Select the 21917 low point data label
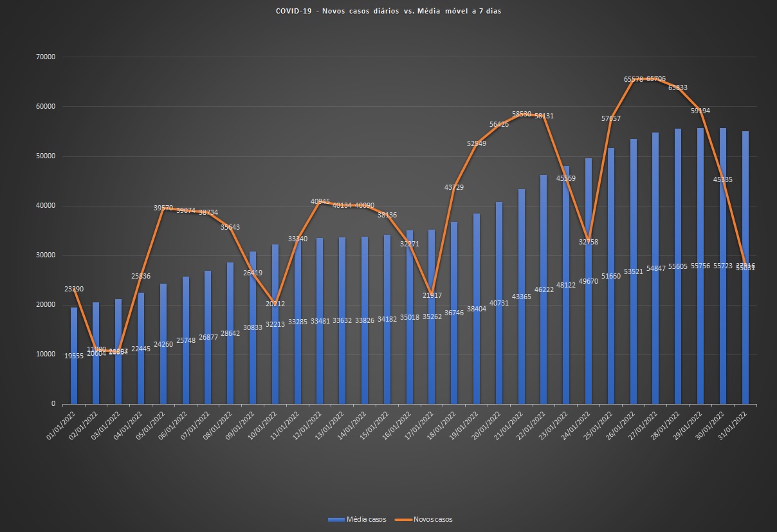This screenshot has height=532, width=777. point(432,295)
